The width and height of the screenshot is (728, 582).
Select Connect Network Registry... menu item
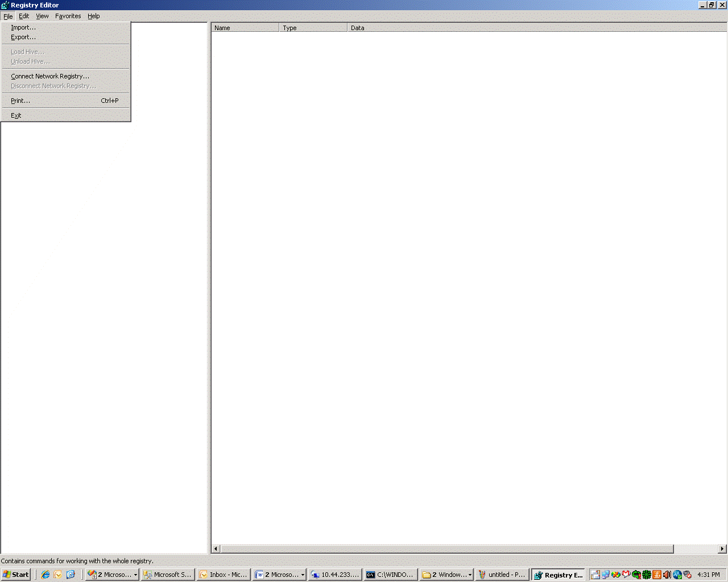coord(66,76)
